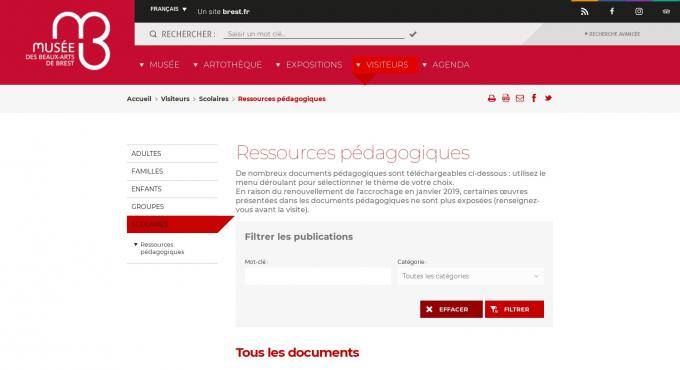Viewport: 680px width, 370px height.
Task: Go to Visiteurs breadcrumb link
Action: click(175, 99)
